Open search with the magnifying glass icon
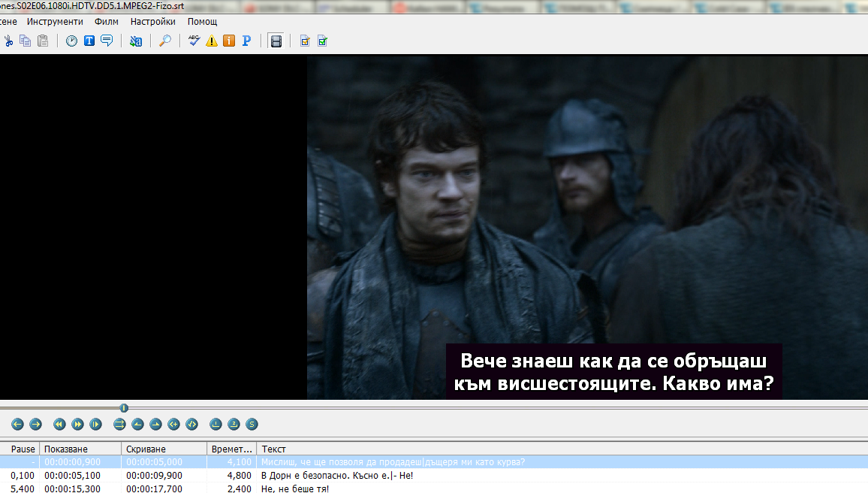This screenshot has height=493, width=868. (164, 41)
